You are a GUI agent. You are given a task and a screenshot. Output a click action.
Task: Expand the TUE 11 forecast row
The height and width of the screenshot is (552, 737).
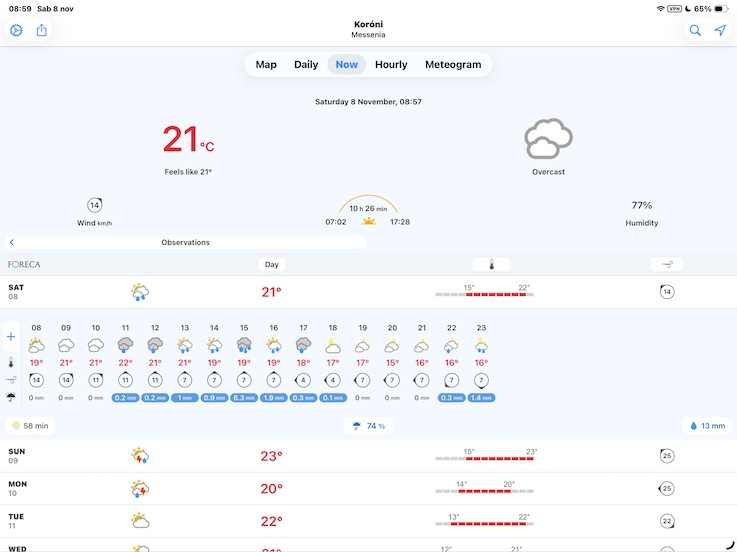click(x=368, y=521)
